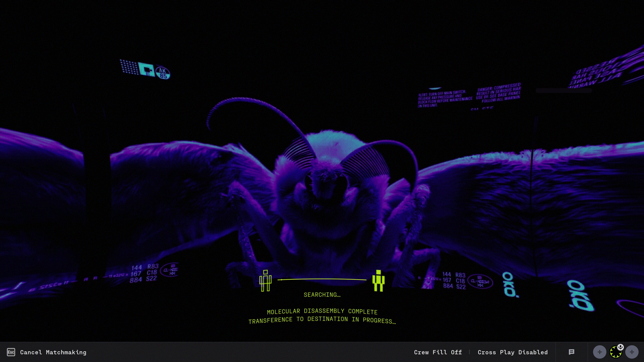This screenshot has width=644, height=362.
Task: Toggle Cross Play Disabled setting
Action: point(513,352)
